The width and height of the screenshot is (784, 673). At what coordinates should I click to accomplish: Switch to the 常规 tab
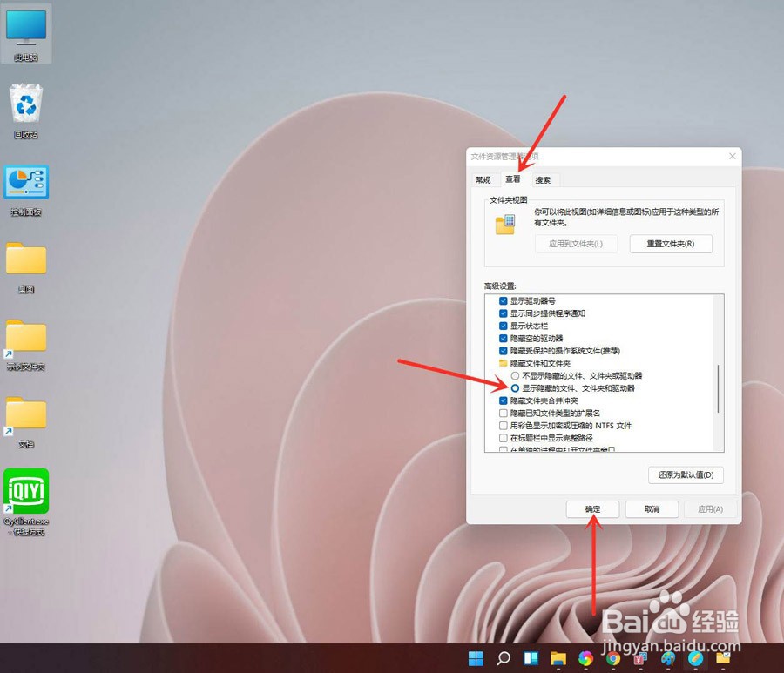[x=483, y=180]
